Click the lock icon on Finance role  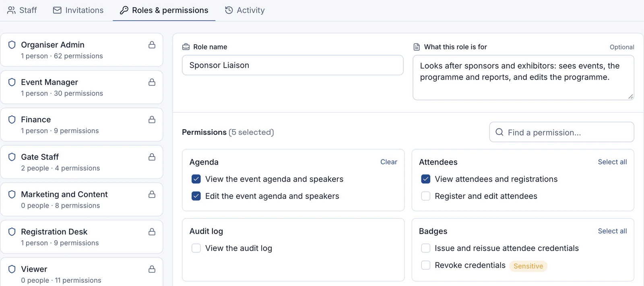(152, 119)
